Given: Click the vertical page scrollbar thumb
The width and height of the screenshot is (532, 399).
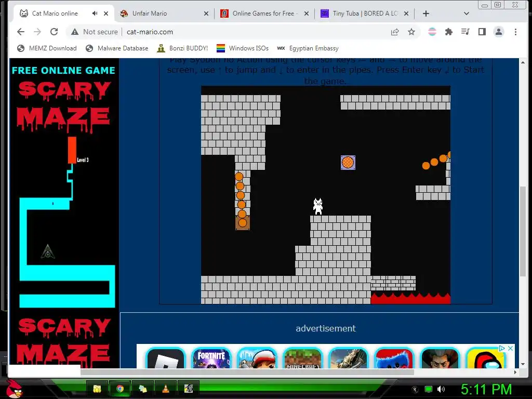Looking at the screenshot, I should tap(523, 232).
